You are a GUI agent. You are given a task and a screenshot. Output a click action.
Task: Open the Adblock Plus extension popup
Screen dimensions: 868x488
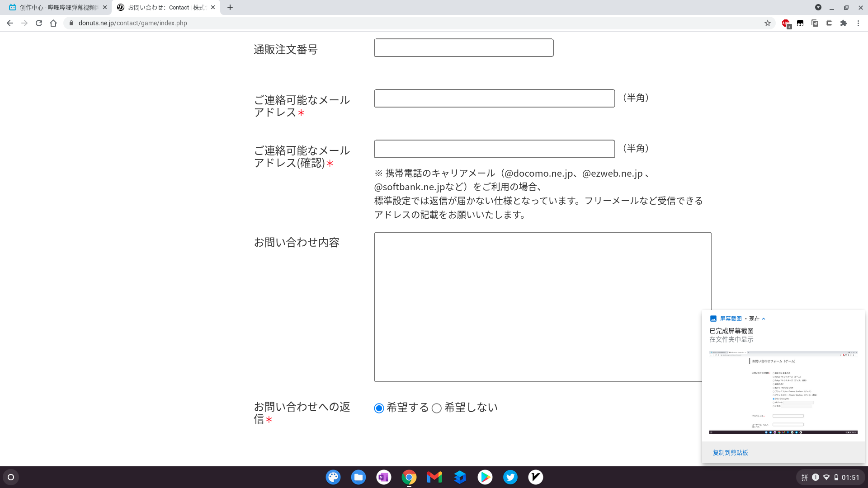(x=786, y=23)
